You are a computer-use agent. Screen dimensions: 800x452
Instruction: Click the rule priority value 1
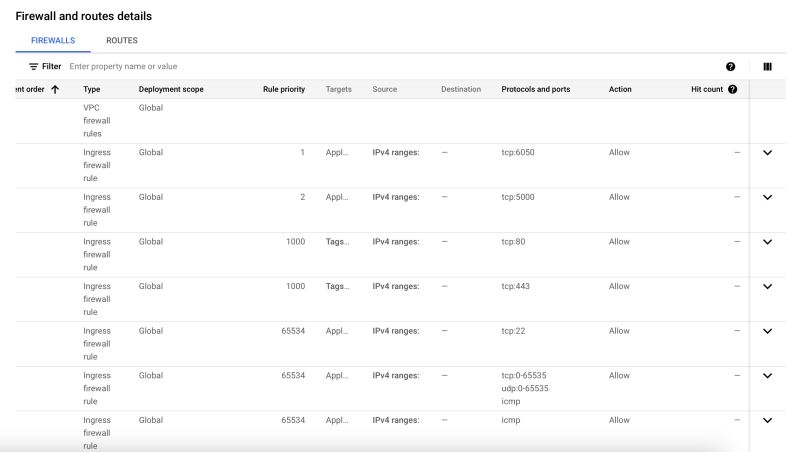303,153
